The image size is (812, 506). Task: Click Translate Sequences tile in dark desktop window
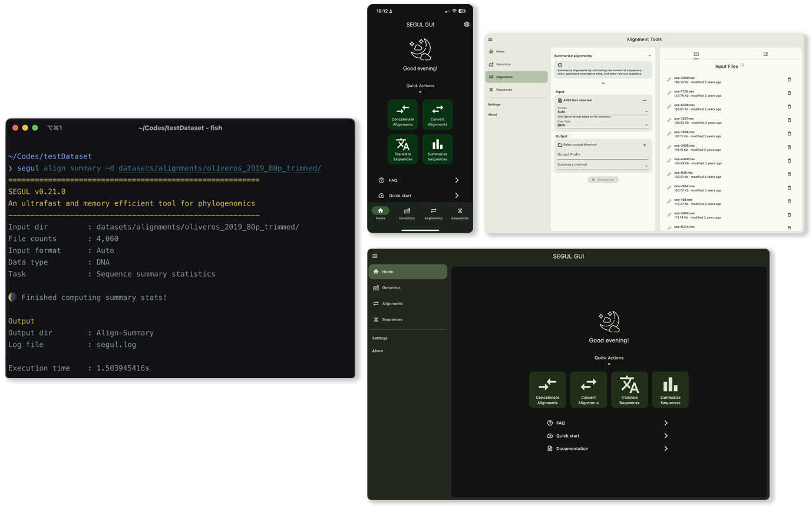[x=629, y=389]
